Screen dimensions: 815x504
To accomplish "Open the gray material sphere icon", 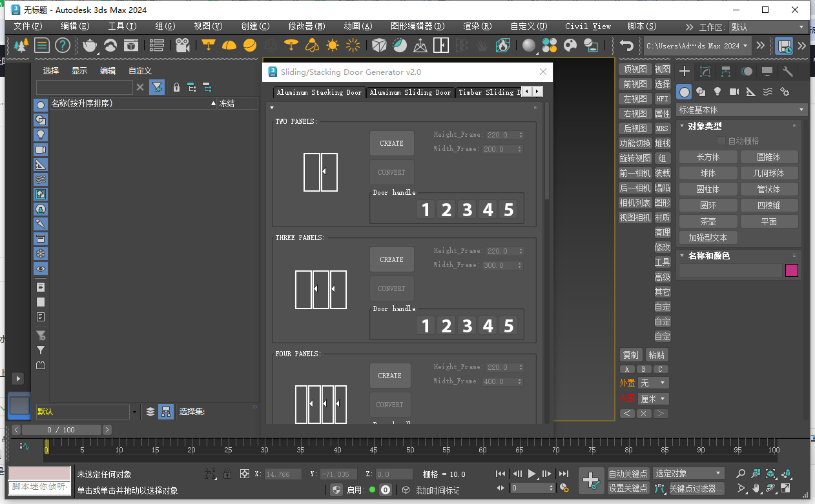I will coord(530,45).
